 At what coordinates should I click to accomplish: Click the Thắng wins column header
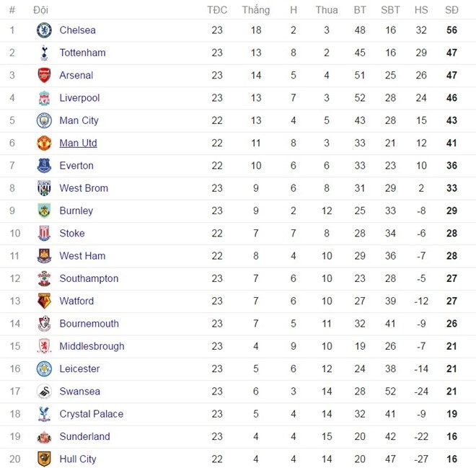coord(255,10)
